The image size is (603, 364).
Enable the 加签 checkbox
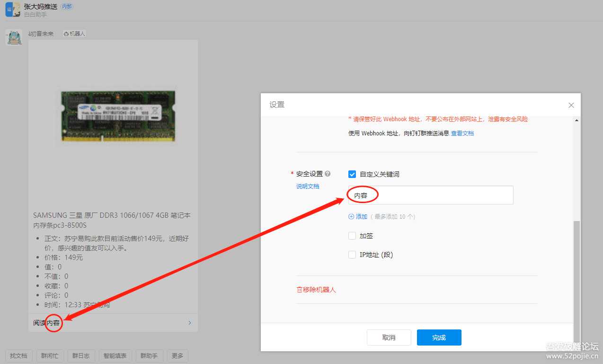(352, 236)
